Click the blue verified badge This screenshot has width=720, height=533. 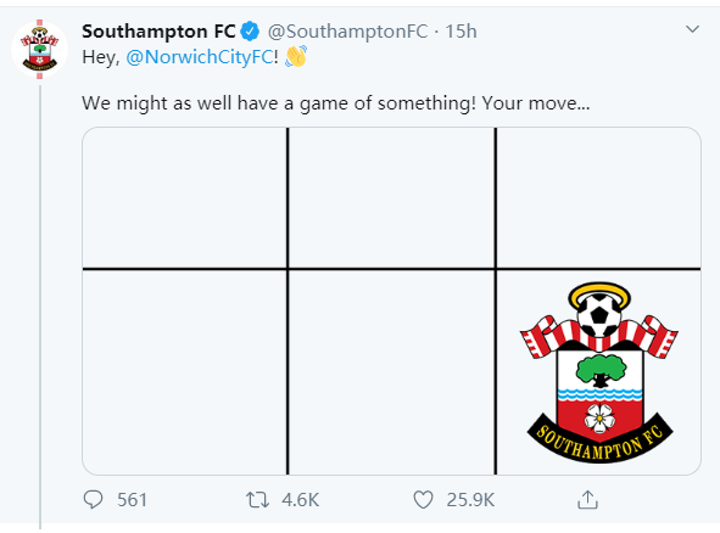pyautogui.click(x=251, y=31)
